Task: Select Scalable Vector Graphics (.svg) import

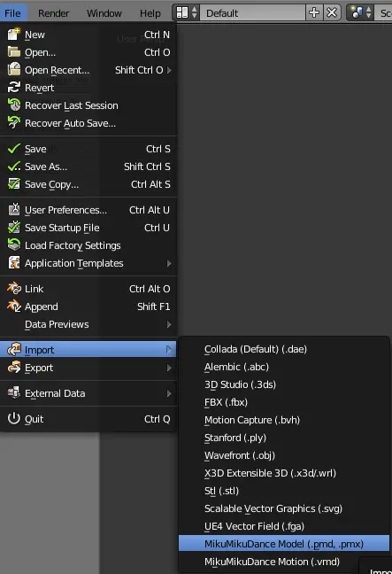Action: 284,508
